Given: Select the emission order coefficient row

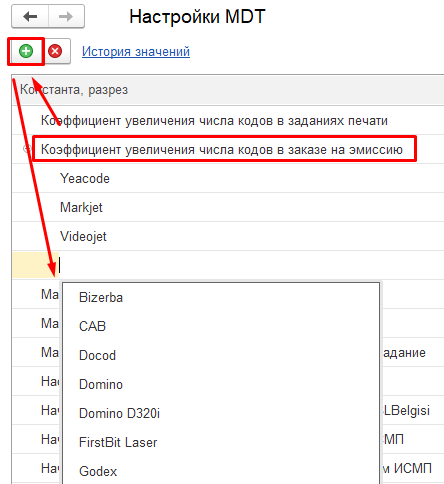Looking at the screenshot, I should 228,149.
